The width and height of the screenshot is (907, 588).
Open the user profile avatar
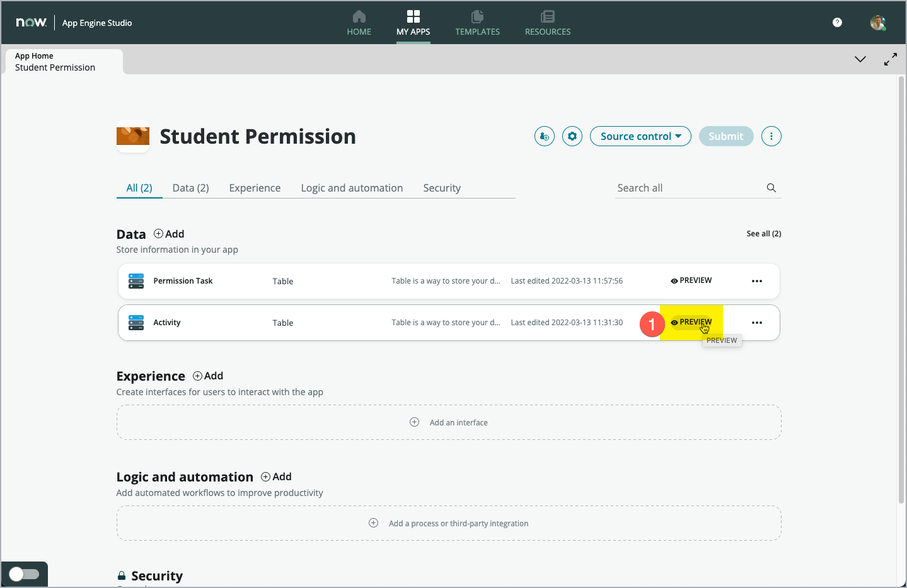878,23
